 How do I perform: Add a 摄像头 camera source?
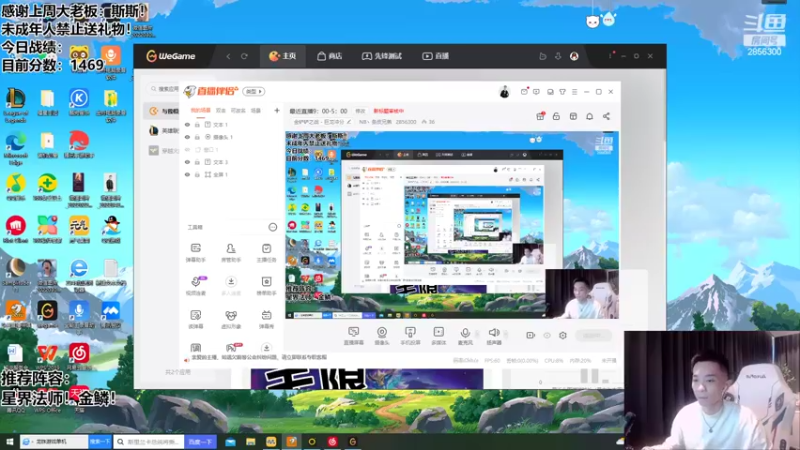click(382, 336)
